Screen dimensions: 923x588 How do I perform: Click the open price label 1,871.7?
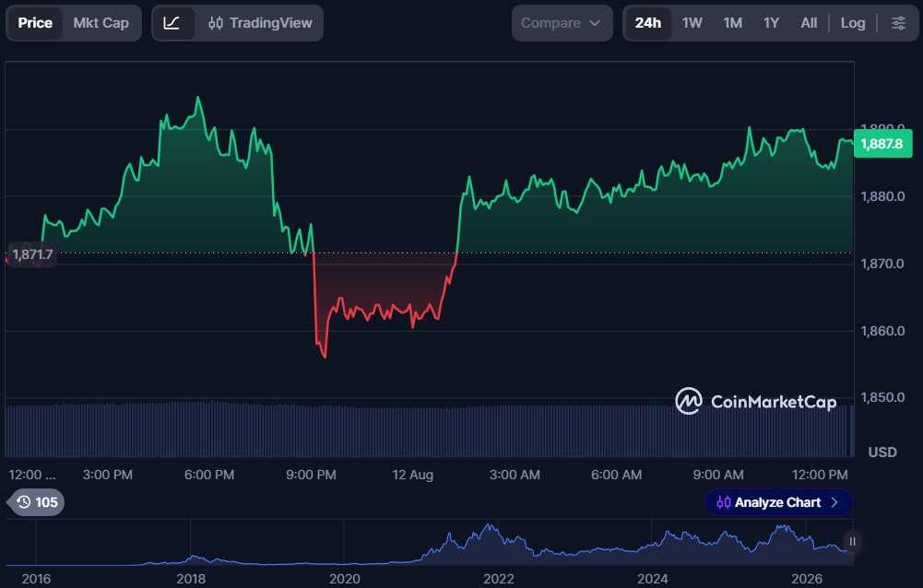[x=32, y=254]
